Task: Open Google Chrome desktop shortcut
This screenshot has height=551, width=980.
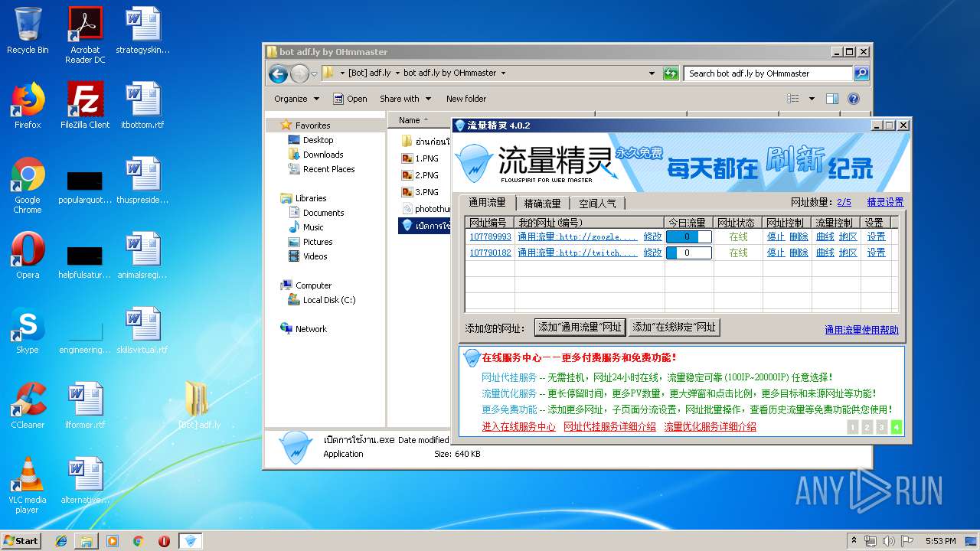Action: (x=28, y=185)
